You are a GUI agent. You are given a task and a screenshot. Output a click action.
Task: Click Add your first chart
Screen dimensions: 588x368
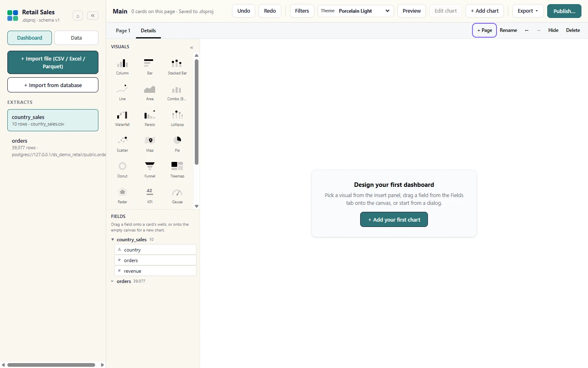pyautogui.click(x=394, y=220)
